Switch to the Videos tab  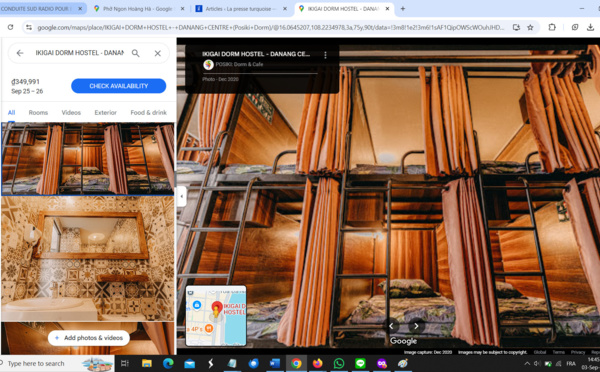click(x=71, y=113)
